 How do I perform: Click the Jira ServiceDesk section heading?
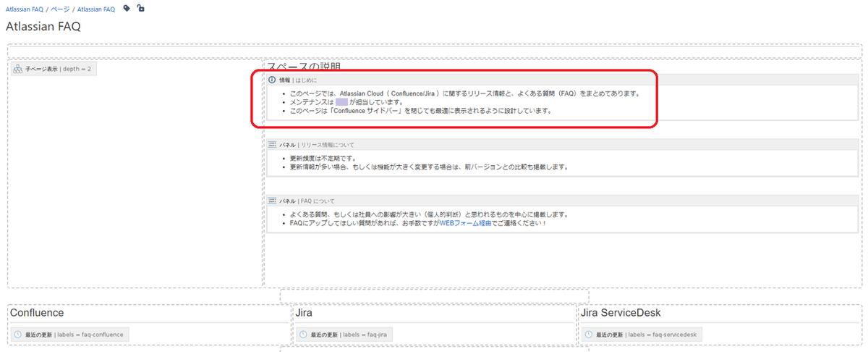[621, 313]
